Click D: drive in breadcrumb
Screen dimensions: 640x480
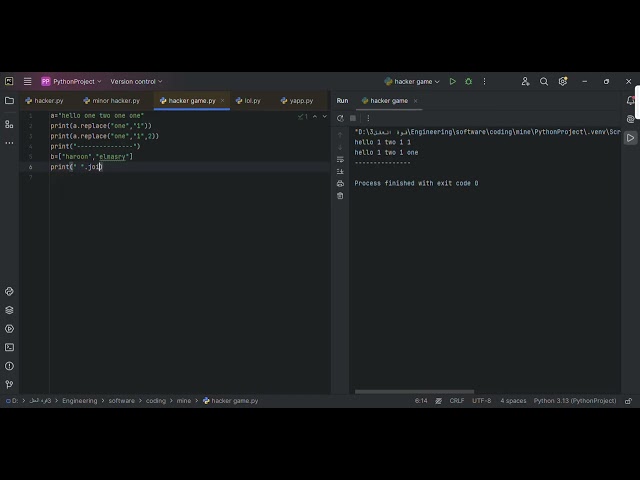[x=12, y=401]
